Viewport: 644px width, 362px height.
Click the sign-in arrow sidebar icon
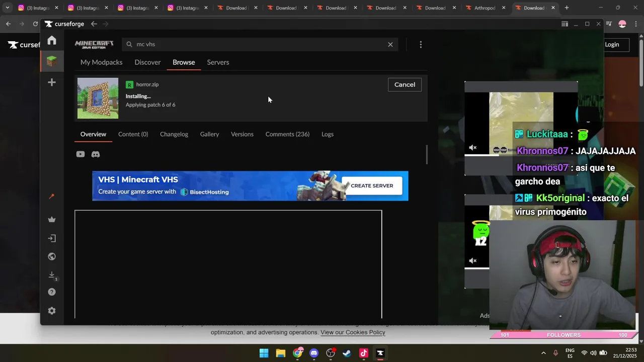coord(52,238)
